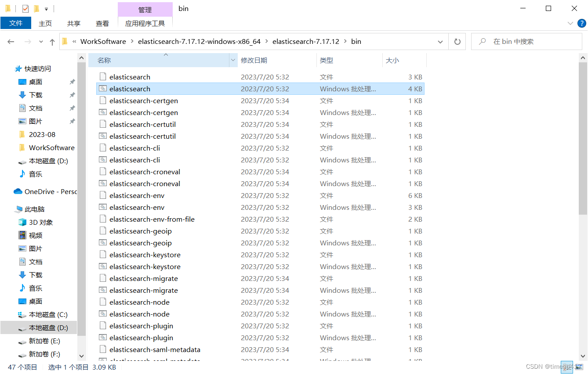Click the elasticsearch-env 6 KB file icon

click(x=103, y=195)
